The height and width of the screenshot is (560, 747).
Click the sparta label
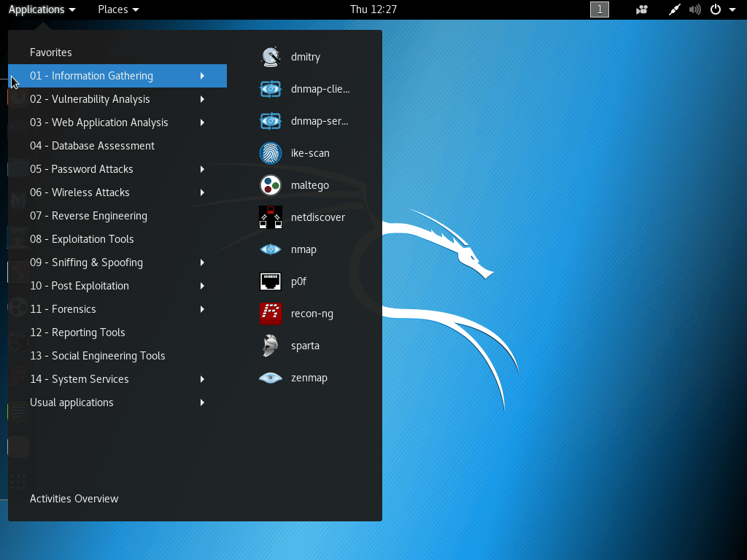(x=305, y=346)
